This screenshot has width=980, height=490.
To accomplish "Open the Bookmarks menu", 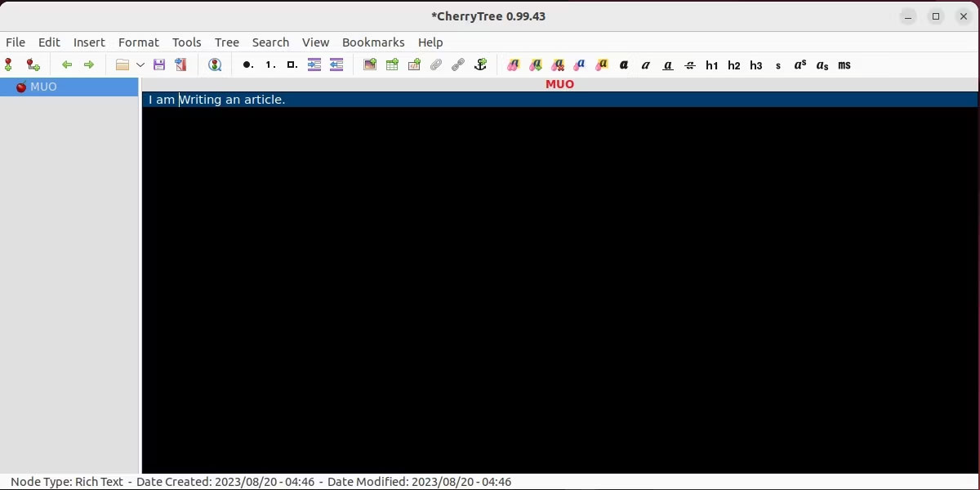I will tap(373, 42).
